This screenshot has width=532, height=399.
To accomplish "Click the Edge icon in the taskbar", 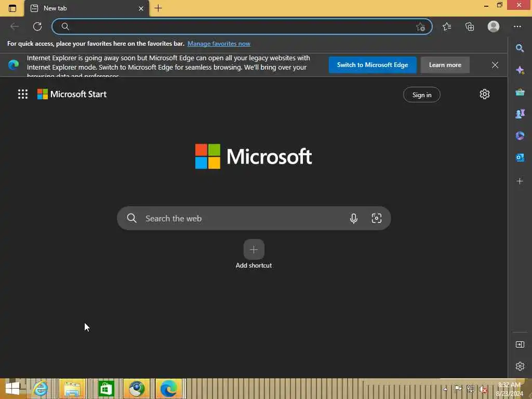I will point(169,389).
